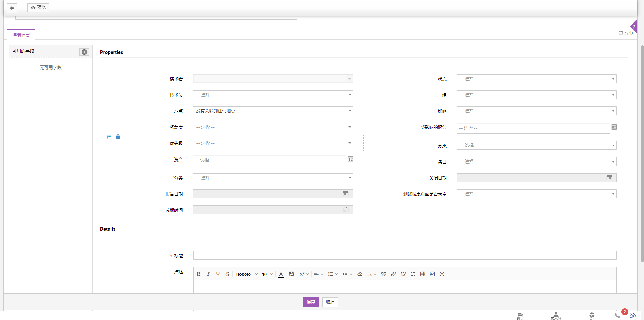644x320 pixels.
Task: Open the Roboto font family dropdown
Action: click(x=247, y=274)
